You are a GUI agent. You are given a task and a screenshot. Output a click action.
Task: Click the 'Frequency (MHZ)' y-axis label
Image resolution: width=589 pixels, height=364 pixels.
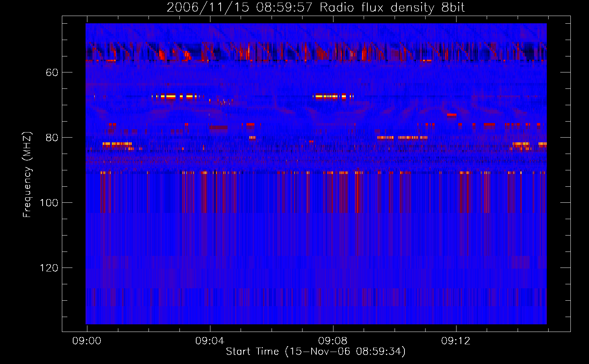click(x=27, y=174)
